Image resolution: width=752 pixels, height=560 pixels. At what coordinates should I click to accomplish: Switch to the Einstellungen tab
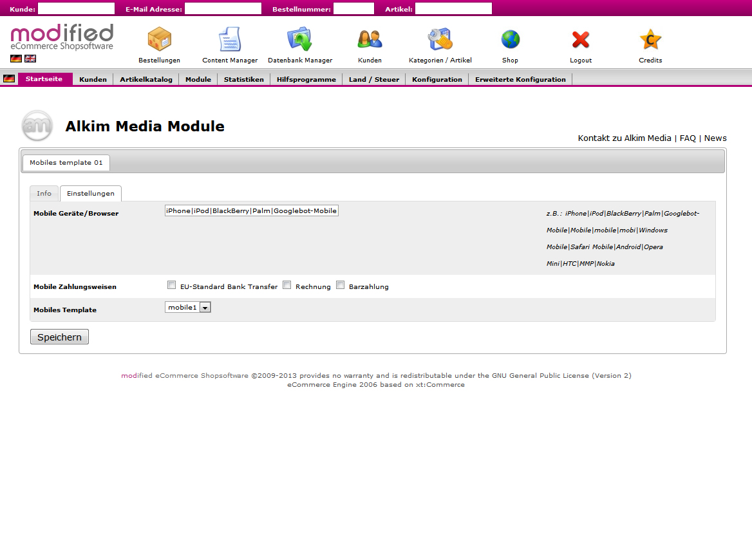(x=91, y=193)
